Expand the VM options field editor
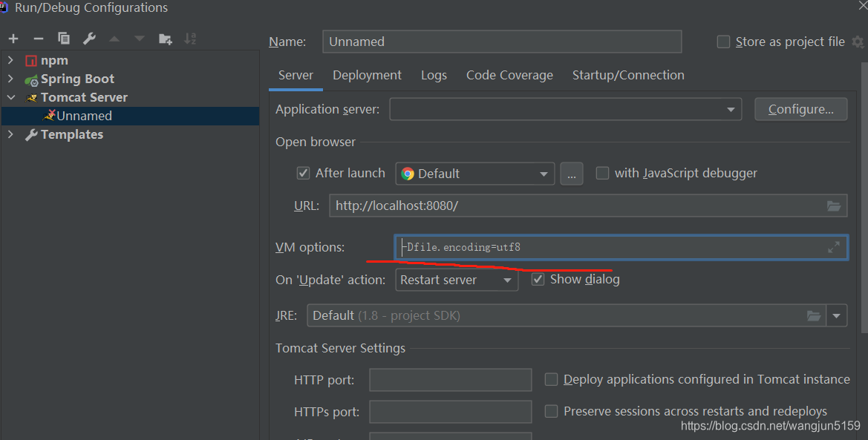 tap(834, 247)
